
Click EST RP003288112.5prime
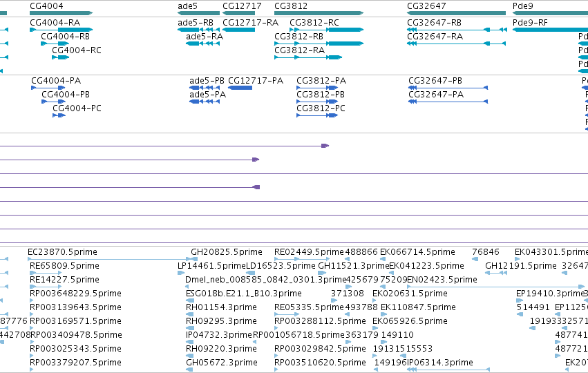pyautogui.click(x=276, y=328)
